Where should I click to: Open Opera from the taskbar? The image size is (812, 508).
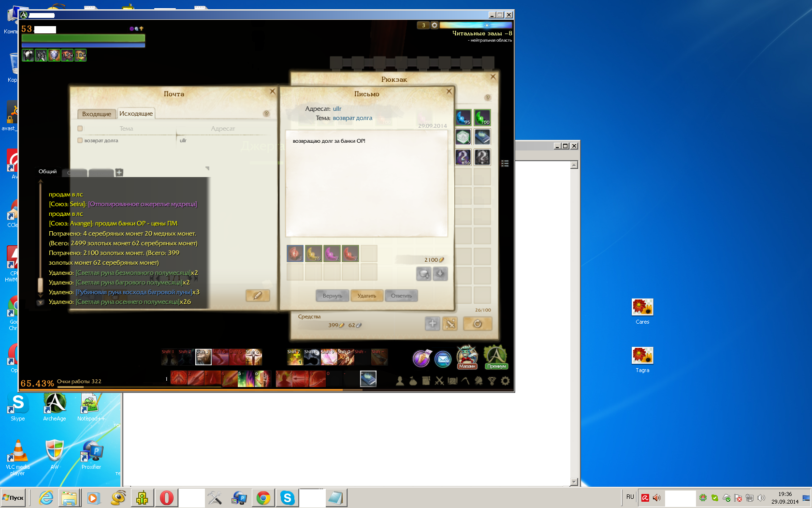point(166,497)
